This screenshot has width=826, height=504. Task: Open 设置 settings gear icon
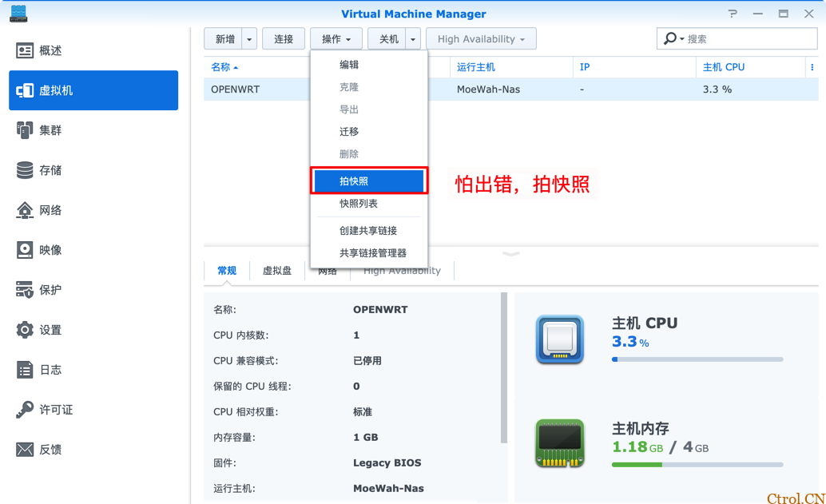point(25,330)
